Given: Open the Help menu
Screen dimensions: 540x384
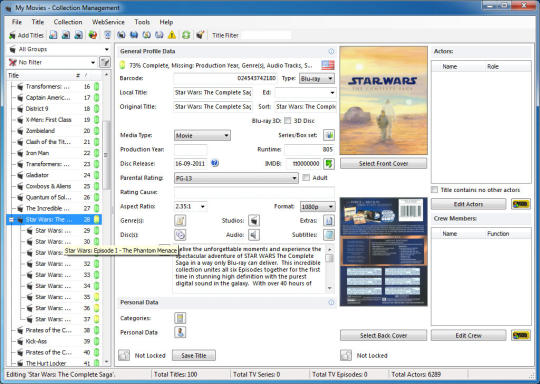Looking at the screenshot, I should click(x=166, y=22).
